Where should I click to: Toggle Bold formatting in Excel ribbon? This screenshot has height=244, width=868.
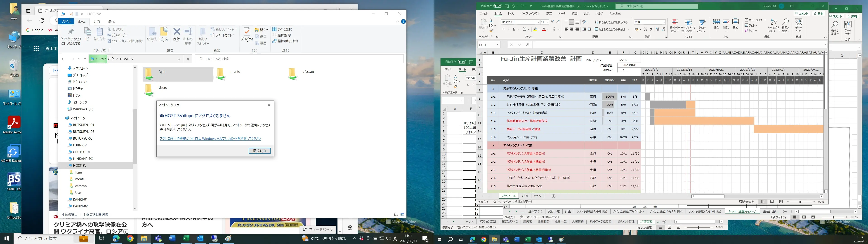[x=503, y=29]
